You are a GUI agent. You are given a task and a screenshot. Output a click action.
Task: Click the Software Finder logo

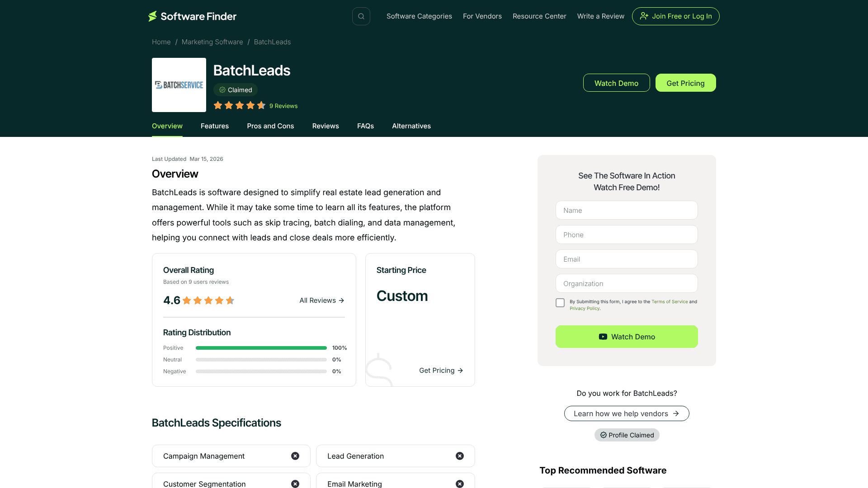[192, 16]
